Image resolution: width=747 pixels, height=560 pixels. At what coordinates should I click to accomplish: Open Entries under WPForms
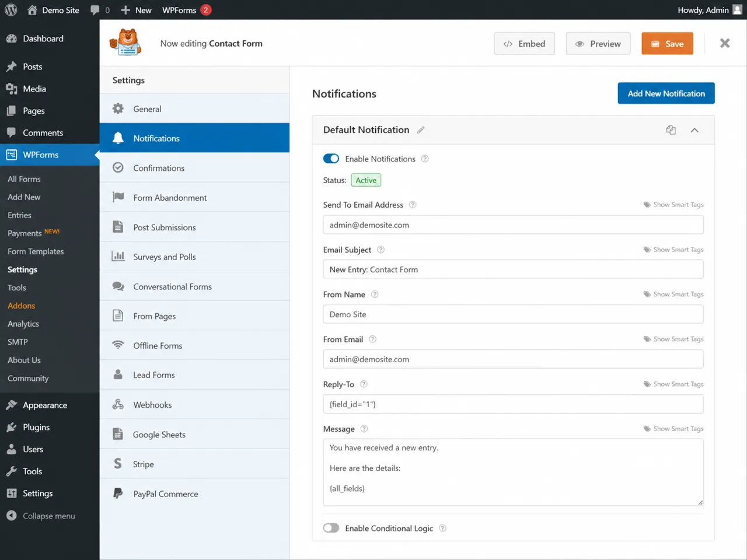pyautogui.click(x=19, y=215)
